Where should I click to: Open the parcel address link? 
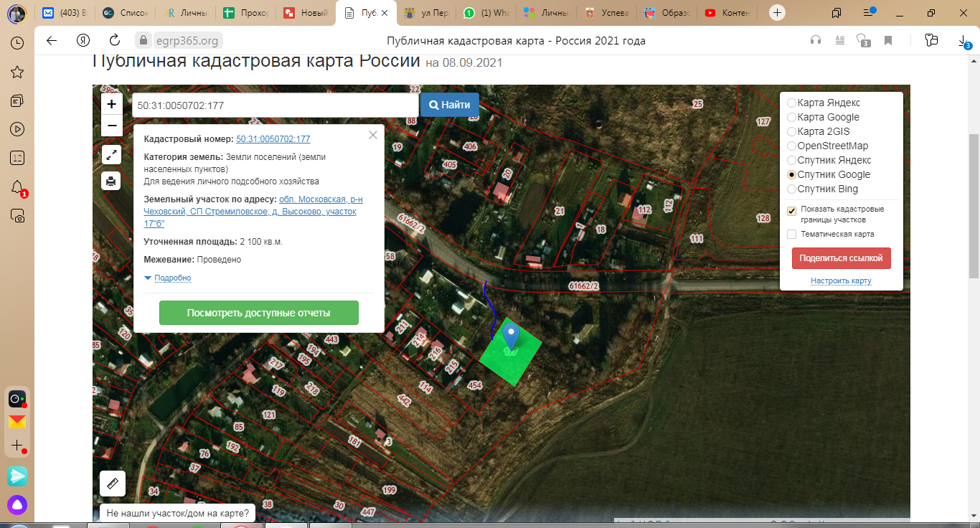point(253,212)
